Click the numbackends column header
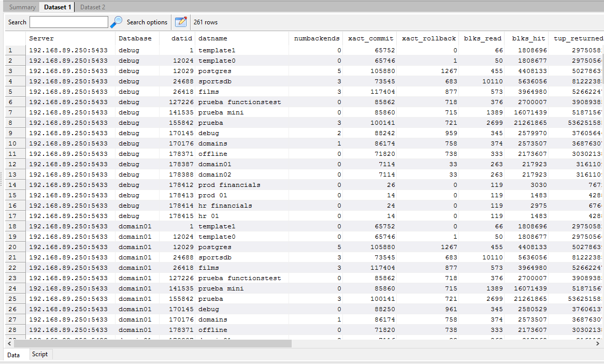Screen dimensions: 604x364 [316, 38]
